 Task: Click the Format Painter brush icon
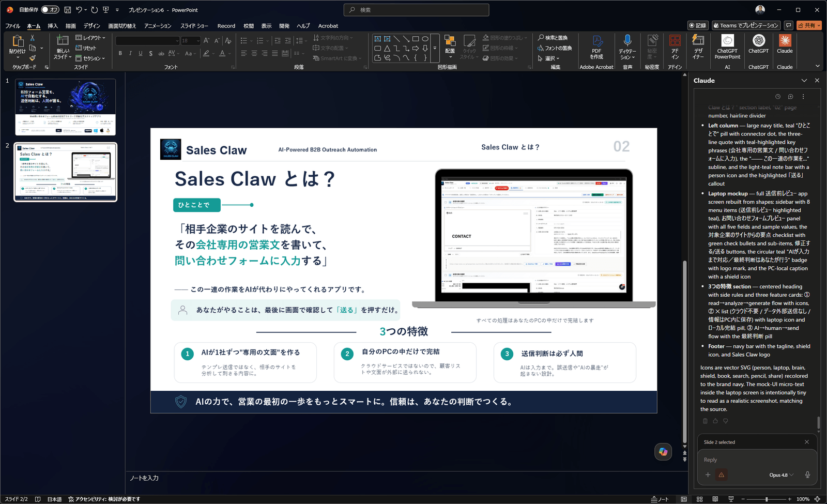point(32,58)
